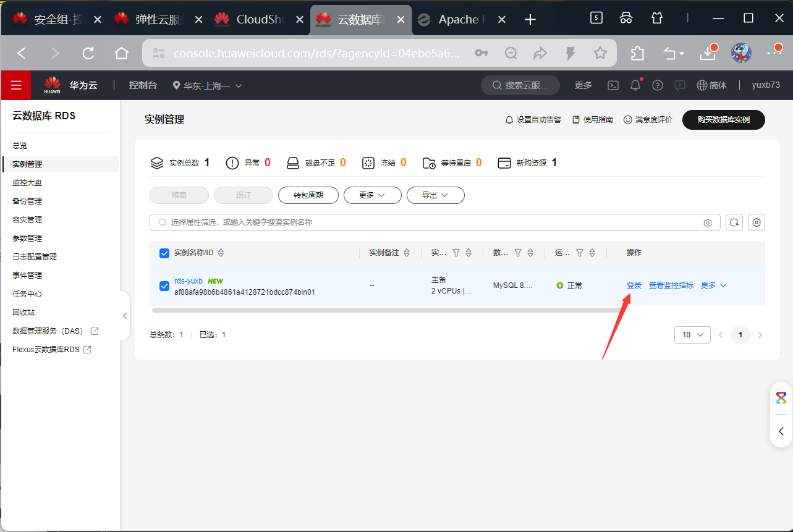Filter the database engine column

(518, 253)
